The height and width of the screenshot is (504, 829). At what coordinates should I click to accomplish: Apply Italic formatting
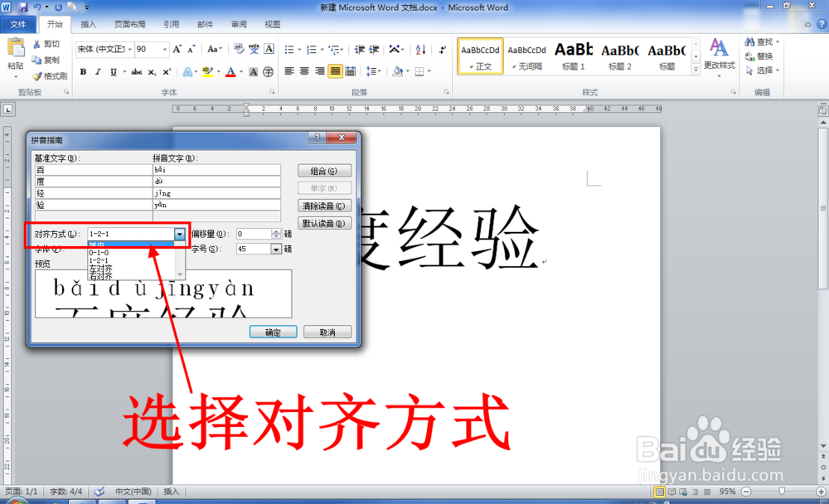(x=99, y=71)
